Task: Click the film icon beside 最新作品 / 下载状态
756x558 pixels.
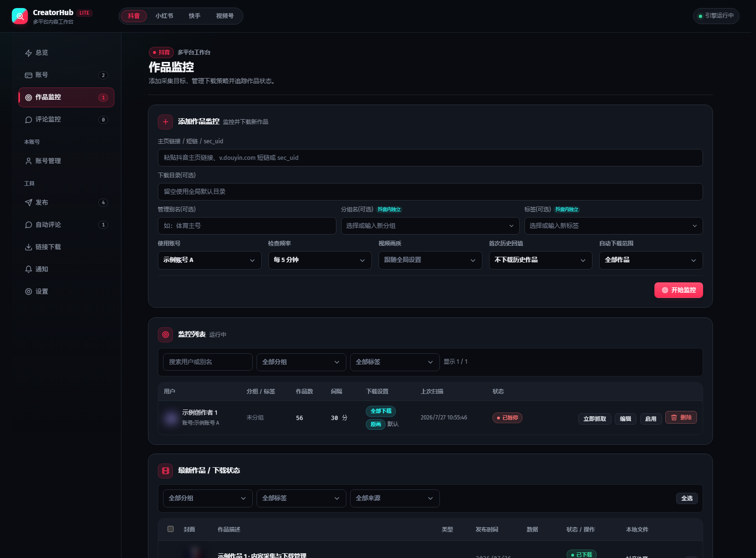Action: click(165, 471)
